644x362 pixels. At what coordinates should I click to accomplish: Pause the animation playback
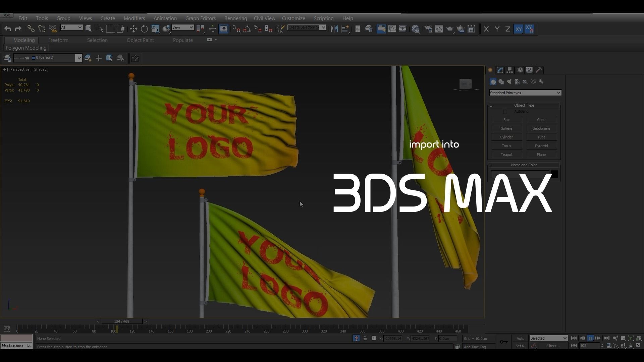(590, 339)
